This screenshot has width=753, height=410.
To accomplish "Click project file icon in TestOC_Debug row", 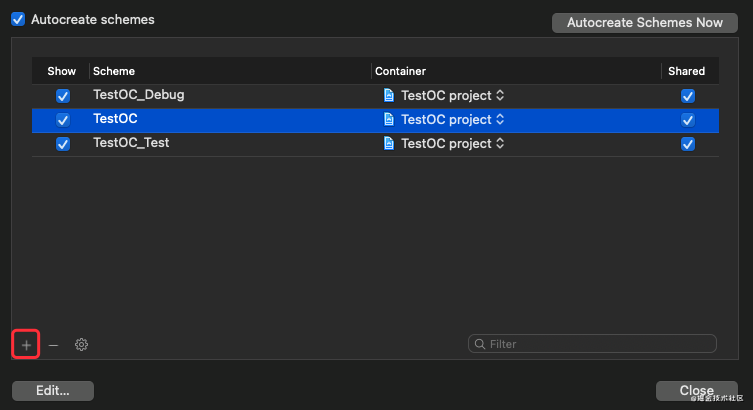I will point(389,95).
